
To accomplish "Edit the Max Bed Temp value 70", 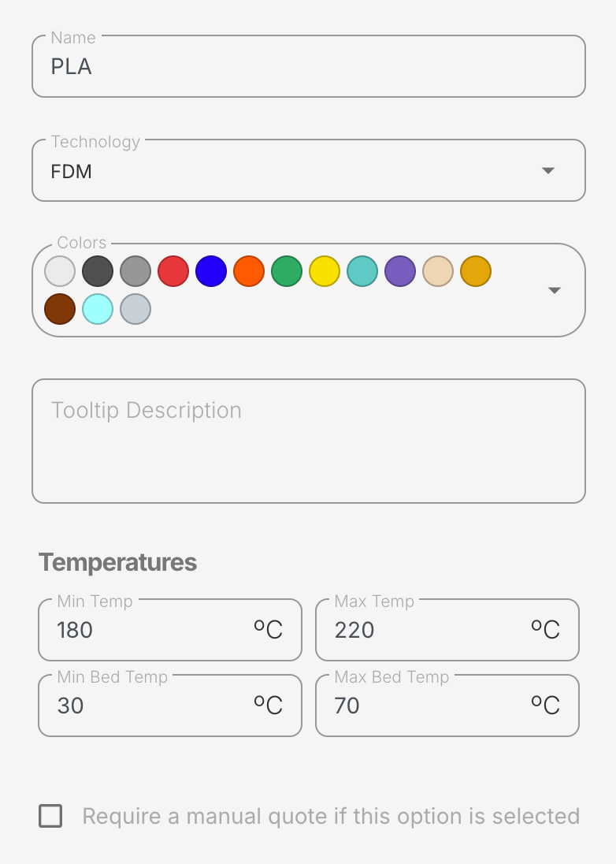I will [x=425, y=706].
